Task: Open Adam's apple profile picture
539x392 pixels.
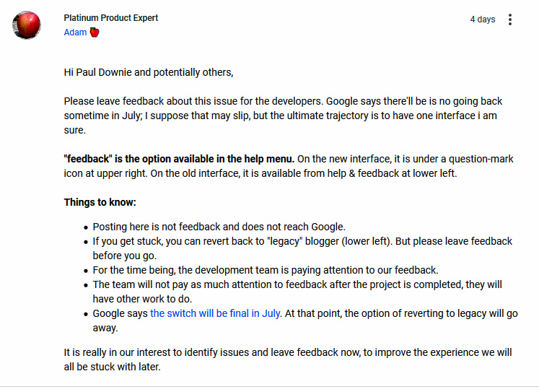Action: (x=27, y=25)
